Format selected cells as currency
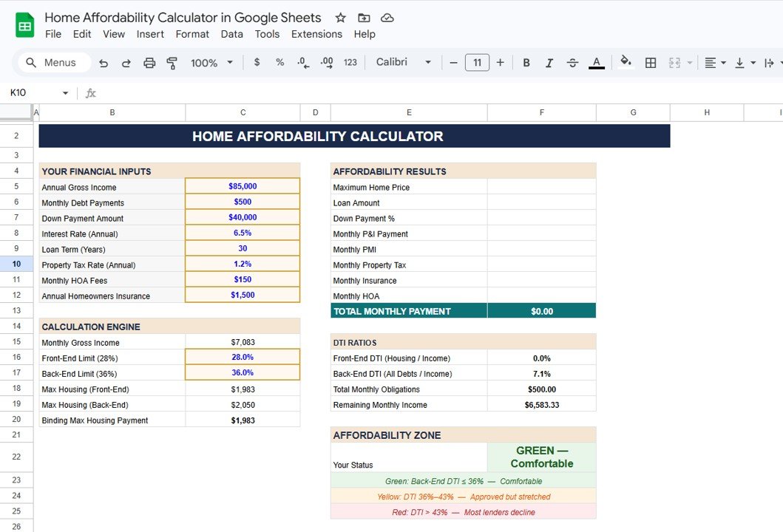The width and height of the screenshot is (783, 532). 257,63
